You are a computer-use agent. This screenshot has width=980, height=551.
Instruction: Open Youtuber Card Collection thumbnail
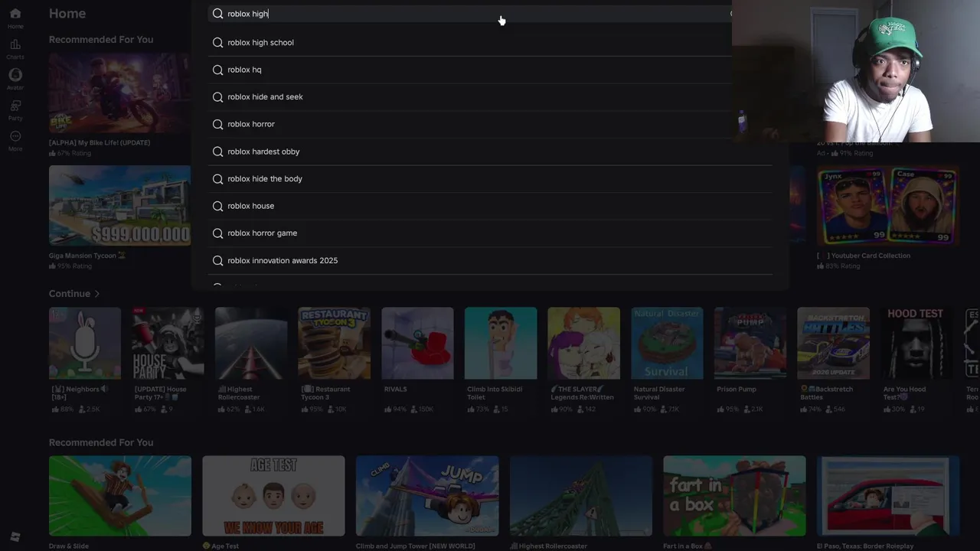[x=887, y=205]
